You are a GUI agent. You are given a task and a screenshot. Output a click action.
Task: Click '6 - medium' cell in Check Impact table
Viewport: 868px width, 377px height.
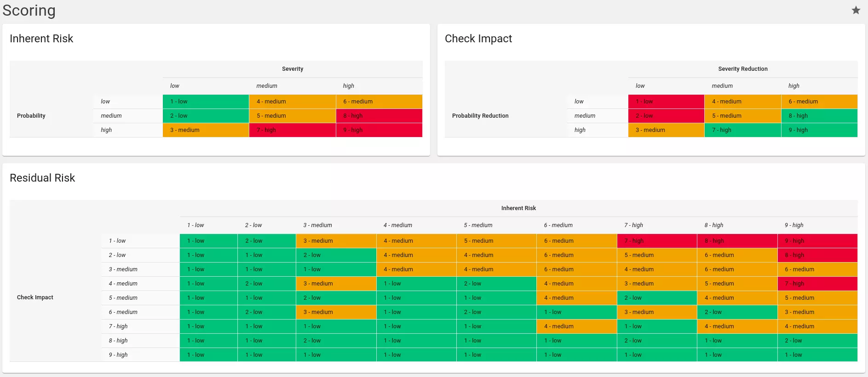point(819,102)
